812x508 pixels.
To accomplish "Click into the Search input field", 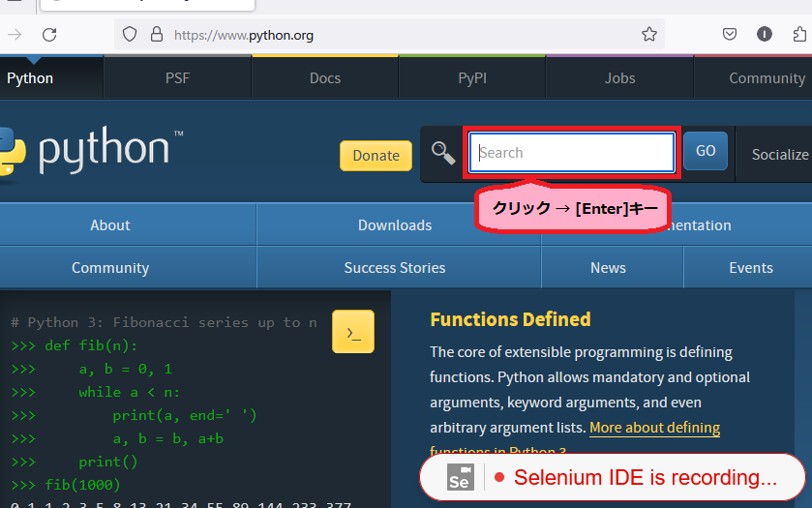I will click(x=572, y=152).
